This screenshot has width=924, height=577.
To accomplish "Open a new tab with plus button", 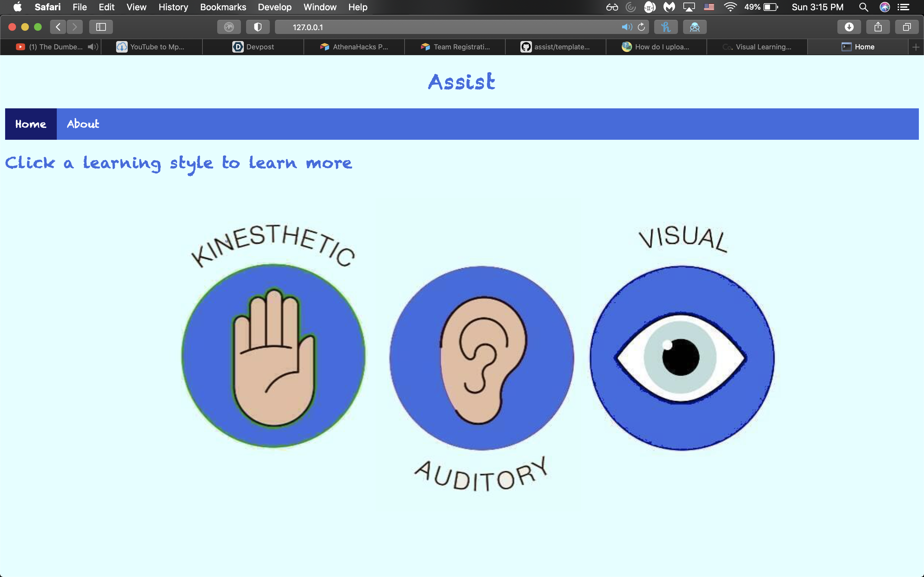I will click(916, 47).
